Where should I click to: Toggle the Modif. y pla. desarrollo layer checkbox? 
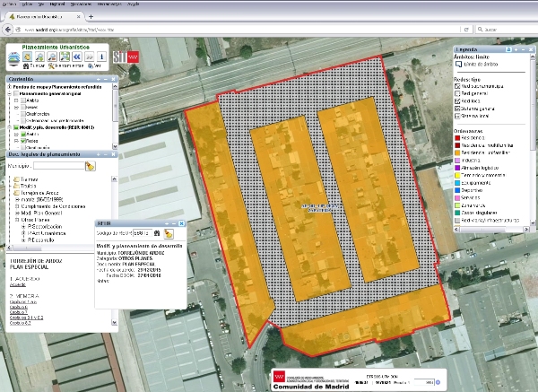pyautogui.click(x=16, y=127)
